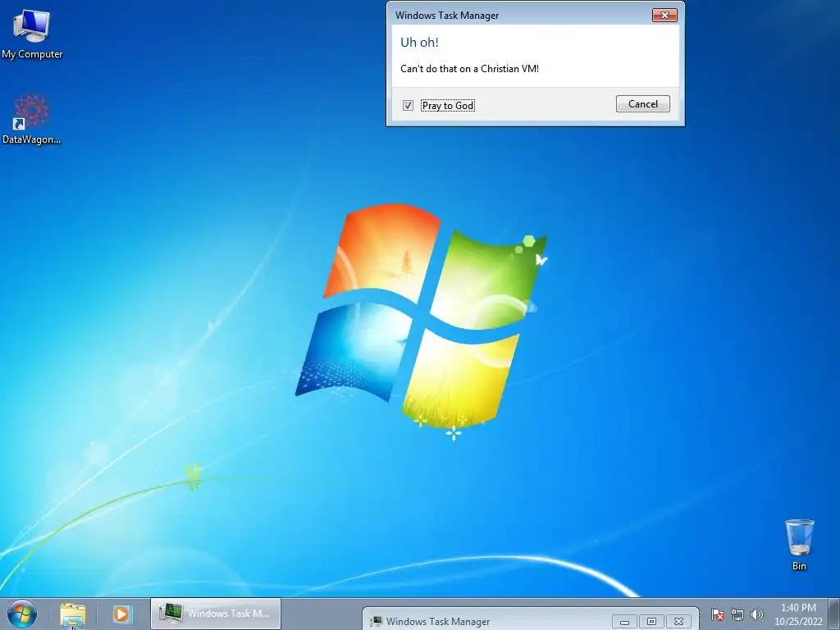Click the Cancel button in the dialog

[x=643, y=104]
